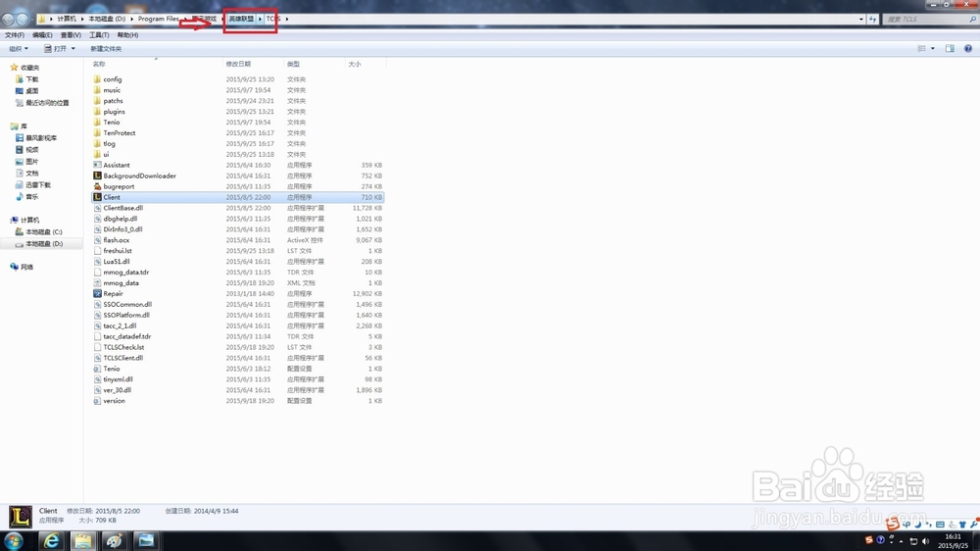Open the 编辑(E) menu

tap(42, 35)
